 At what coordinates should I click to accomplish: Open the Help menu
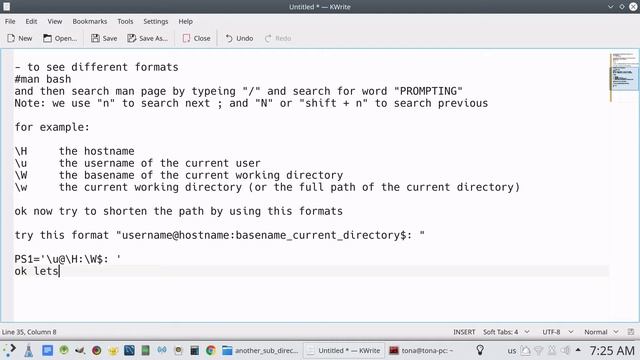pyautogui.click(x=185, y=21)
